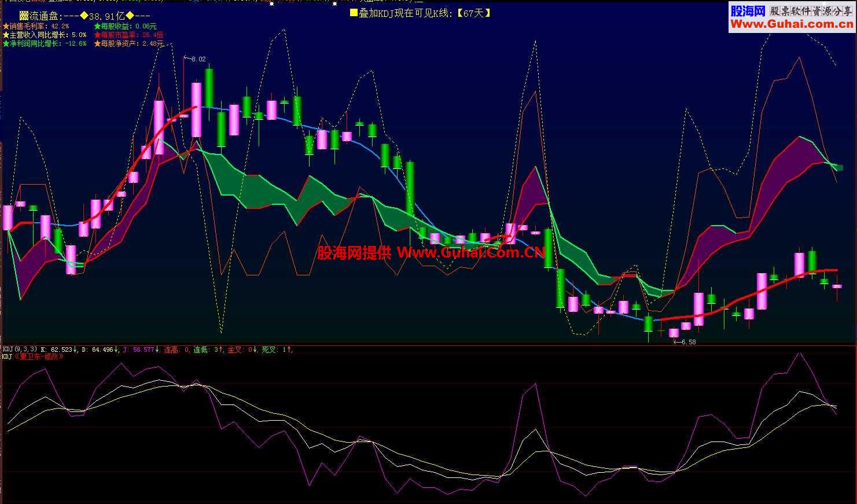
Task: Expand the D value 64.496 down-arrow
Action: click(x=116, y=349)
